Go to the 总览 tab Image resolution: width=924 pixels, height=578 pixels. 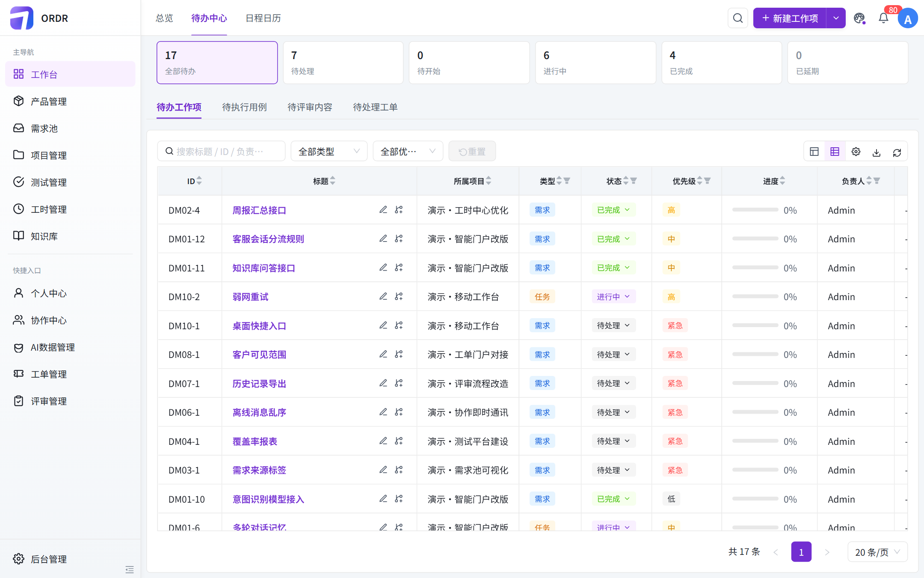click(x=164, y=18)
